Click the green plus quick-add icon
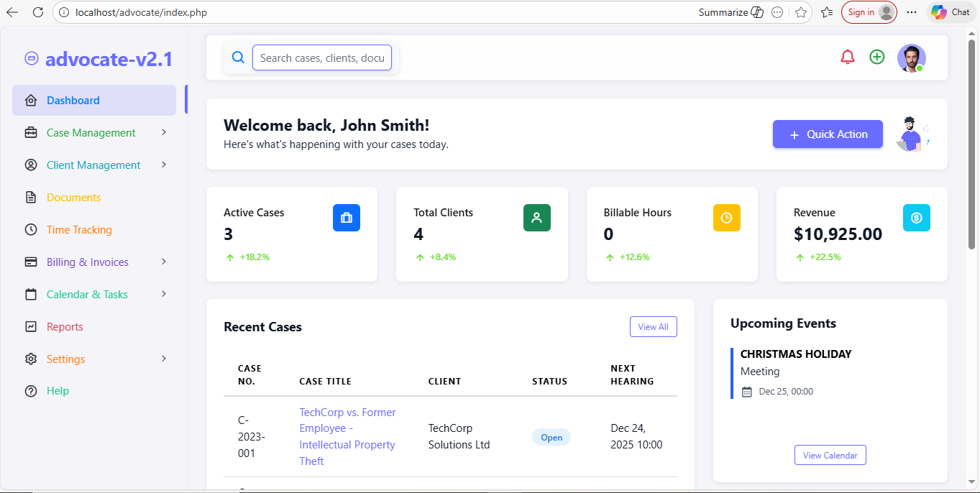The image size is (980, 493). click(x=876, y=57)
